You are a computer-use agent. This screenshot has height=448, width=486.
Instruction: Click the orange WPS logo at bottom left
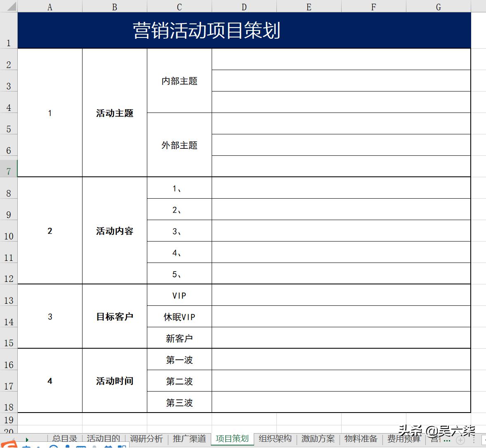tap(8, 445)
